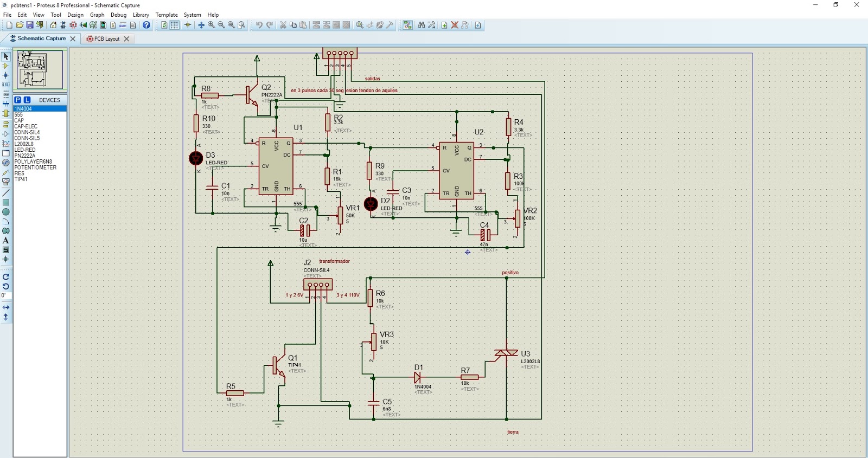Open the File menu
The height and width of the screenshot is (458, 868).
(7, 15)
